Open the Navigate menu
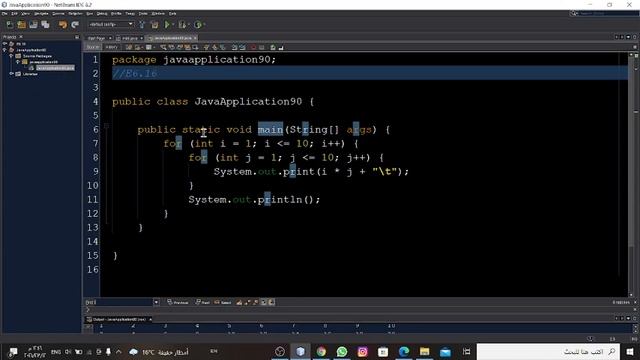 (x=41, y=13)
